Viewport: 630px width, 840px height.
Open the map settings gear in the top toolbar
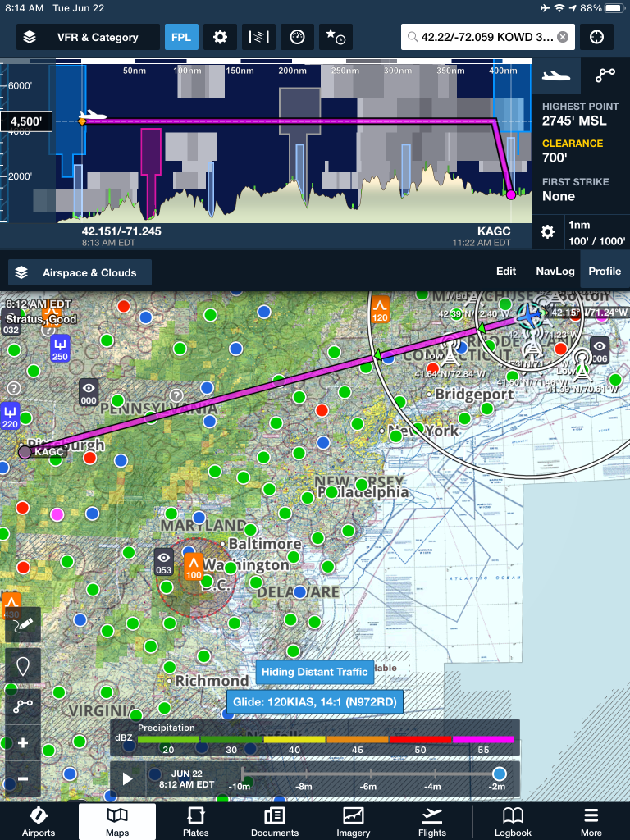click(220, 37)
